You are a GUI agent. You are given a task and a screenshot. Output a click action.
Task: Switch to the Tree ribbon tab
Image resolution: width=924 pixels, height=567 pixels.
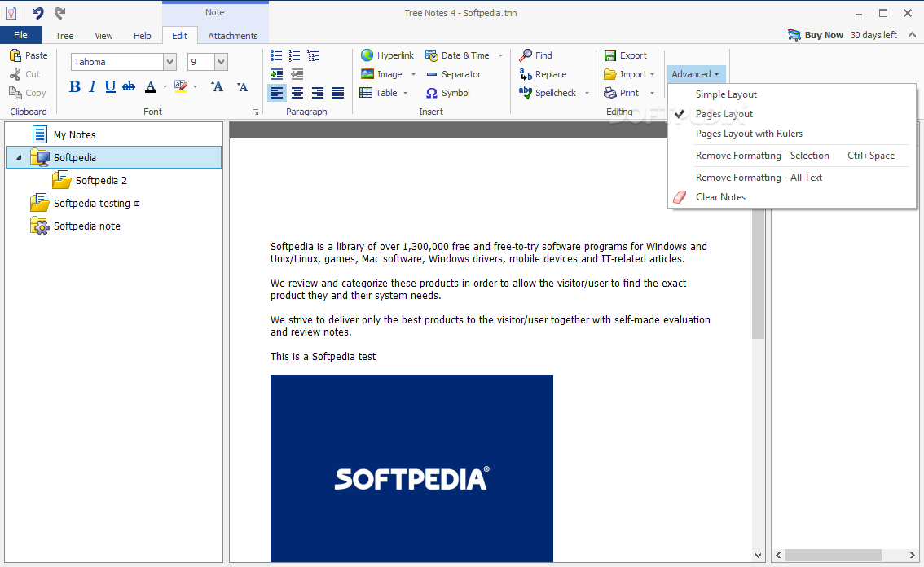64,36
